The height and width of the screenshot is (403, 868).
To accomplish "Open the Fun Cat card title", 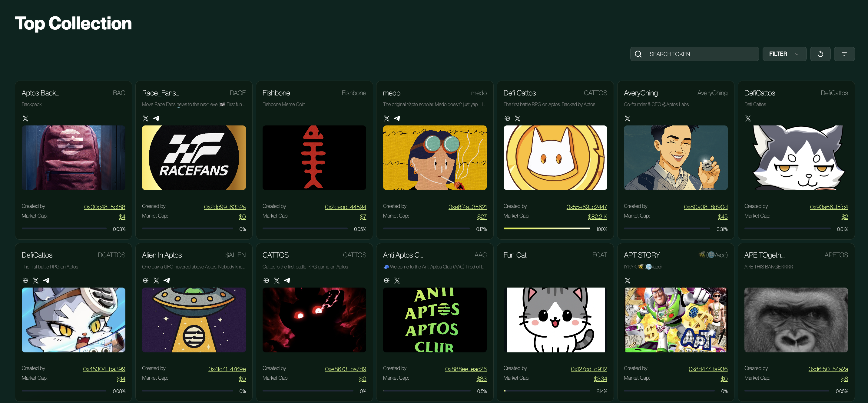I will pos(515,255).
